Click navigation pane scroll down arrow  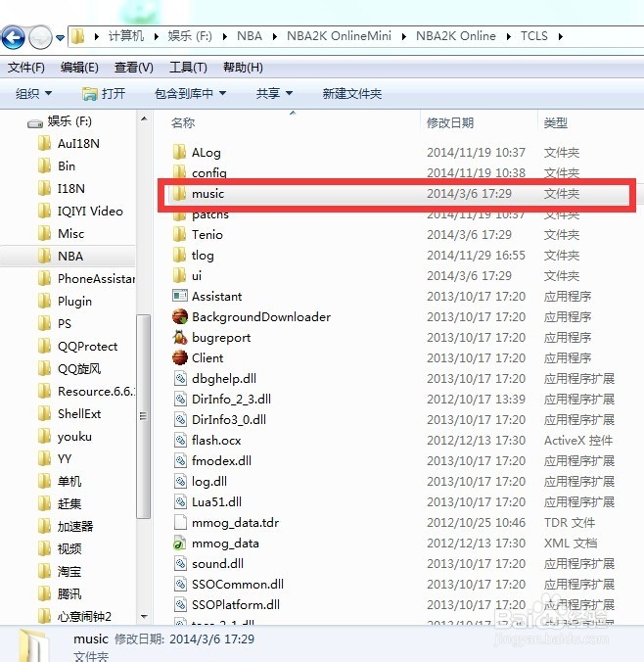144,616
